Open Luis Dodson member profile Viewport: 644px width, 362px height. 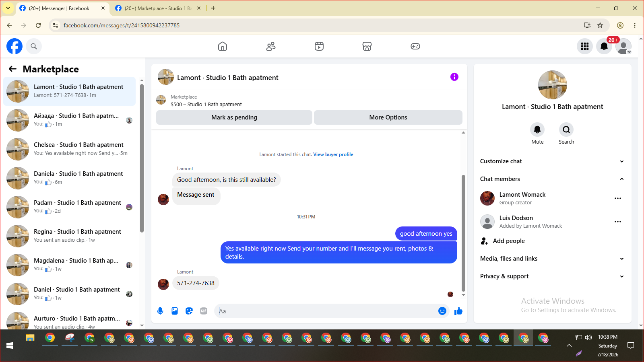pyautogui.click(x=516, y=218)
